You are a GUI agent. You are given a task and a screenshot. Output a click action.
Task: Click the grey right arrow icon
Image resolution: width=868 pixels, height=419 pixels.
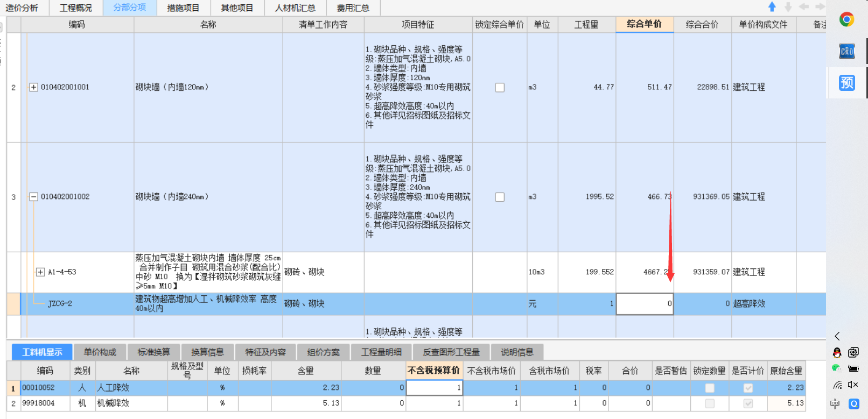(820, 7)
